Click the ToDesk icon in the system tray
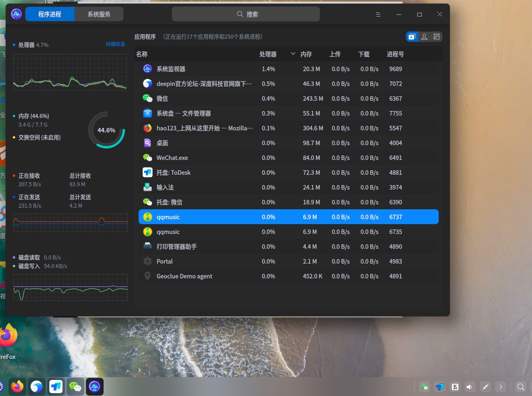 pyautogui.click(x=440, y=387)
